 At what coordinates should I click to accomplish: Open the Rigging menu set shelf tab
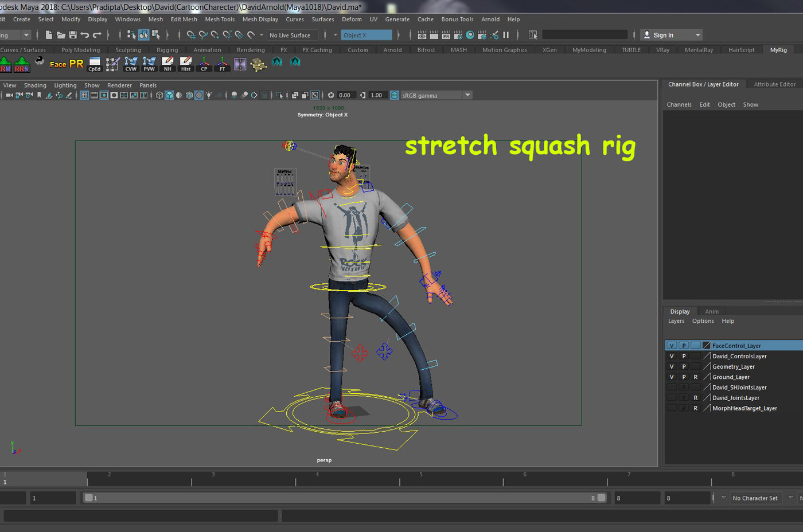point(167,49)
